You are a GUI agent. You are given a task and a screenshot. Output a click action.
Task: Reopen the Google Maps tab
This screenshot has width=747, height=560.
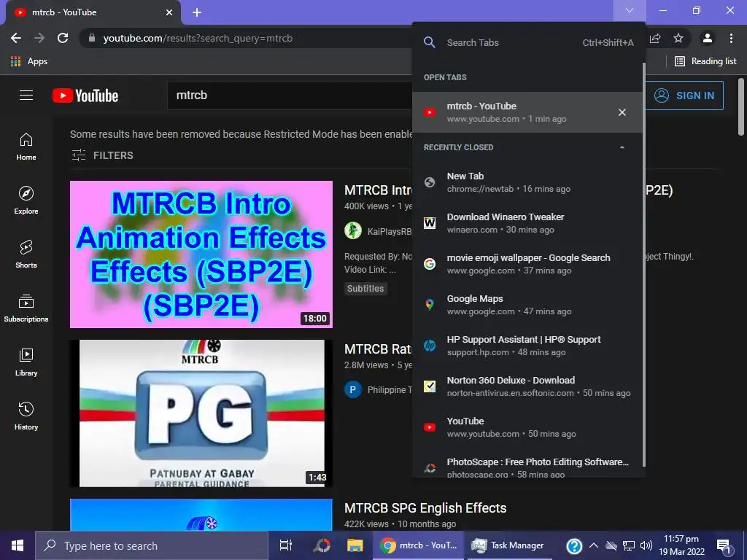527,305
